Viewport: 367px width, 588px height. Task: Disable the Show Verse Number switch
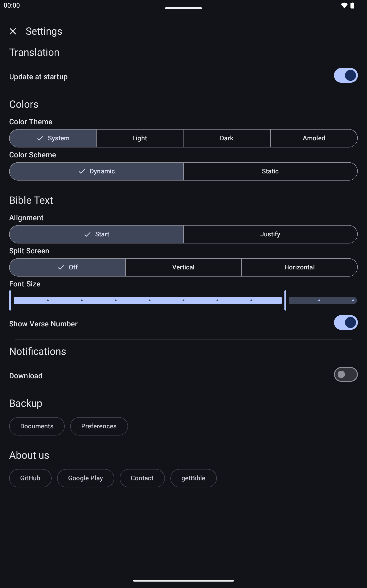(x=345, y=323)
